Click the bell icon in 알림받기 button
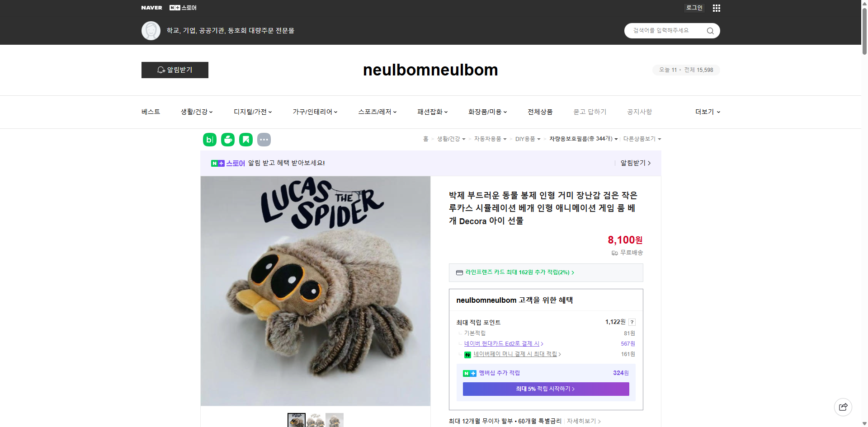This screenshot has height=427, width=868. tap(161, 70)
